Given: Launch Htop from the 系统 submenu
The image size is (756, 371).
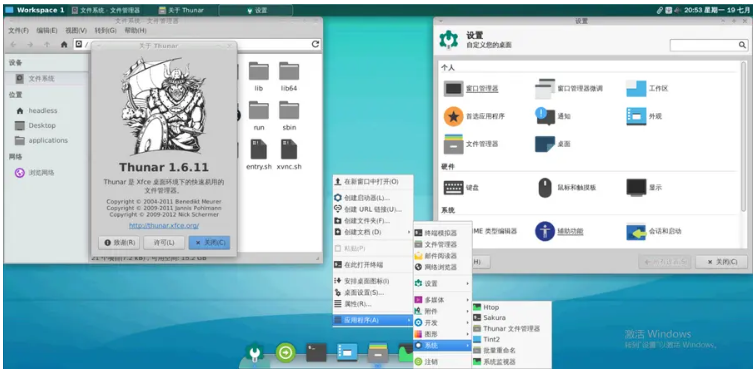Looking at the screenshot, I should click(512, 307).
